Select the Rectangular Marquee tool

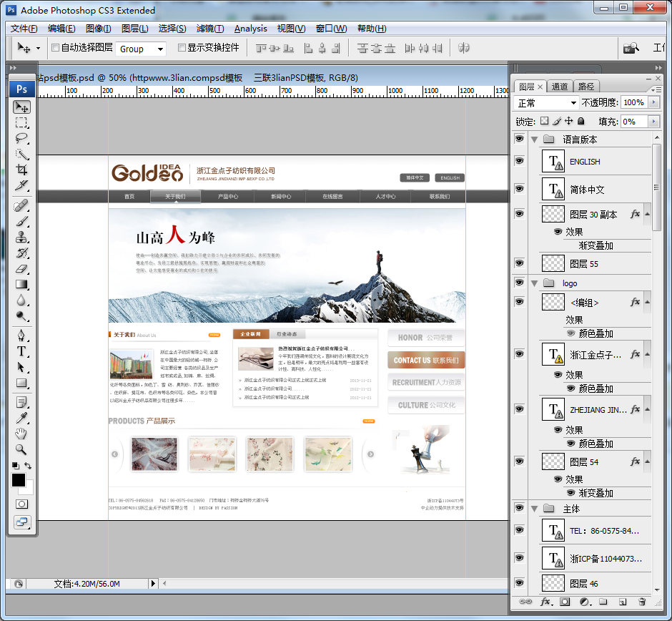(21, 122)
